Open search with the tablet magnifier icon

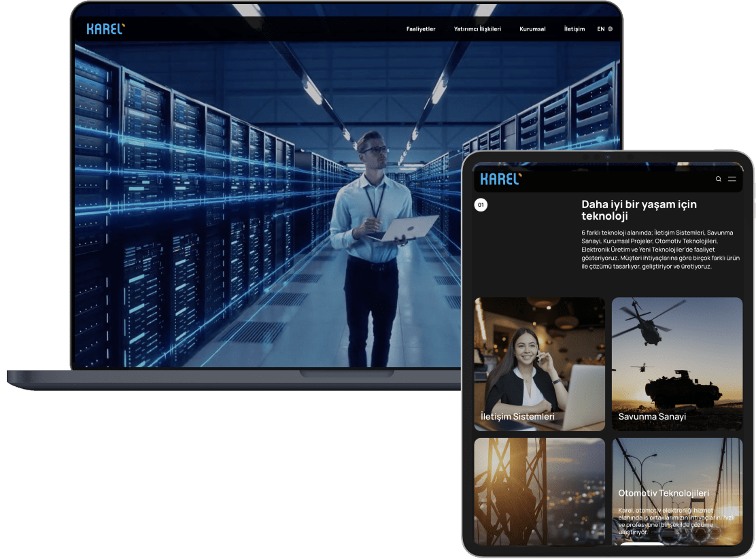coord(719,179)
